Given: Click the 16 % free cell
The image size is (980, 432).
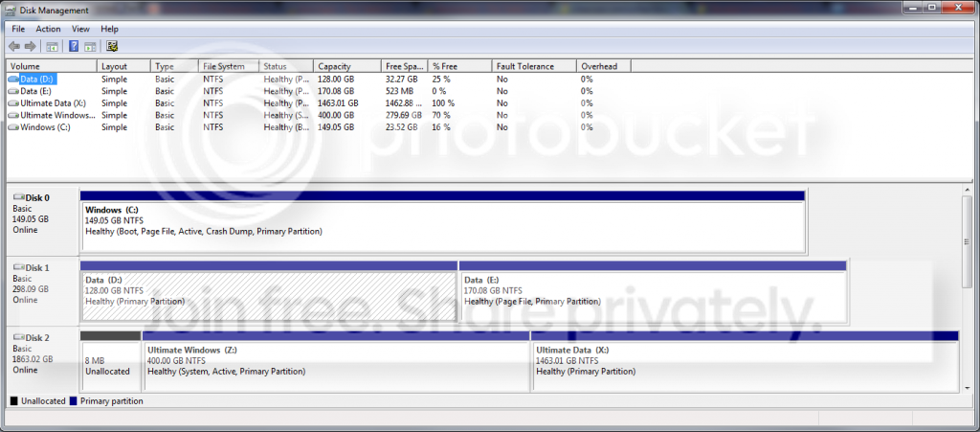Looking at the screenshot, I should click(442, 126).
